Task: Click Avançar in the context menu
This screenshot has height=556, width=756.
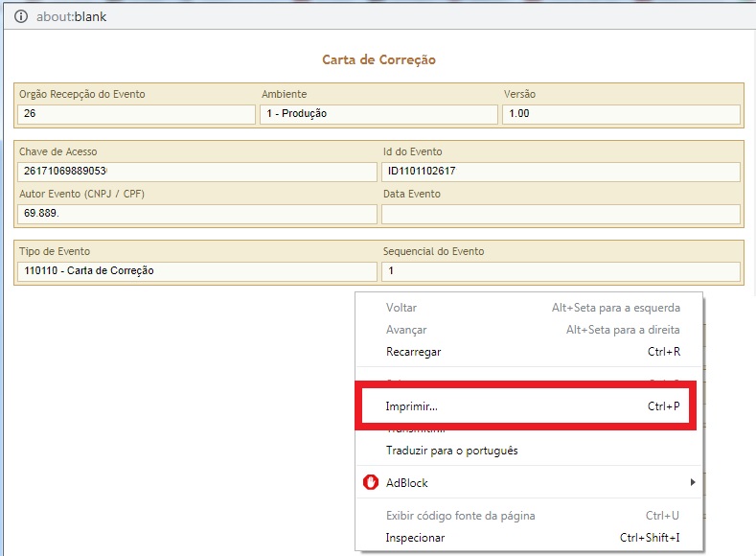Action: [405, 330]
